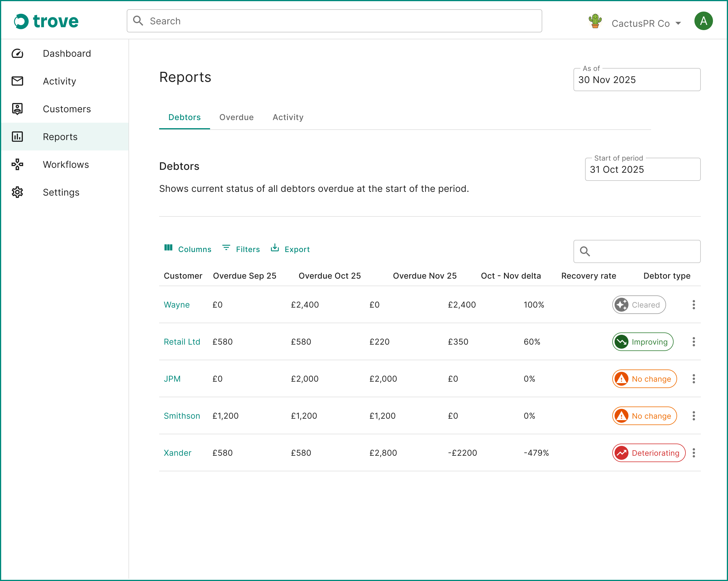
Task: Open the row actions menu for Xander
Action: pyautogui.click(x=694, y=453)
